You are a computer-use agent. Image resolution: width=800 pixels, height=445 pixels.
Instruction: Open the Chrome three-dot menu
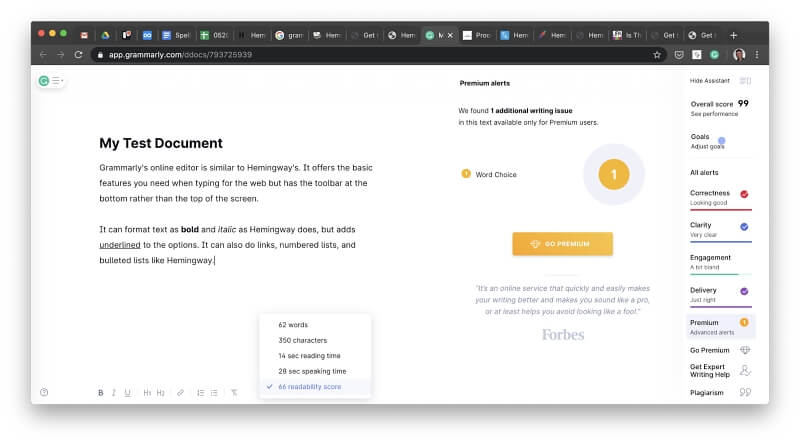pos(757,55)
